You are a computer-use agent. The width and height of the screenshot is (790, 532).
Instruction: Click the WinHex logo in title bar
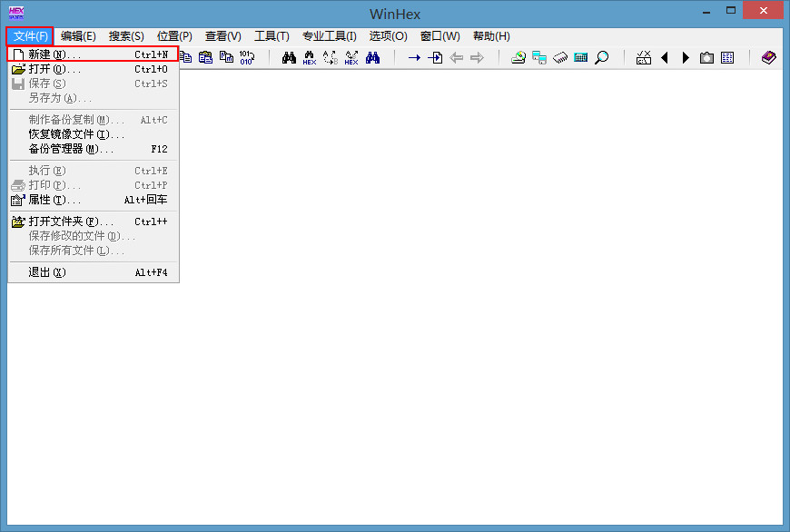point(16,13)
